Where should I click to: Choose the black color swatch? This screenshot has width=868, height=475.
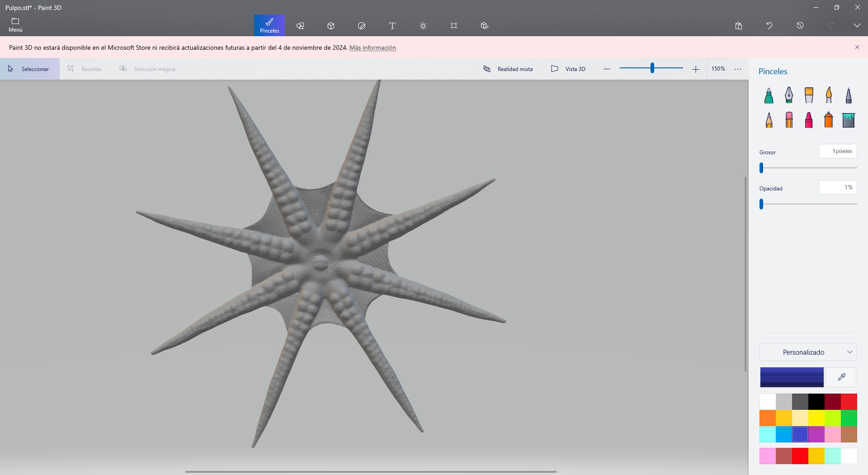point(816,402)
